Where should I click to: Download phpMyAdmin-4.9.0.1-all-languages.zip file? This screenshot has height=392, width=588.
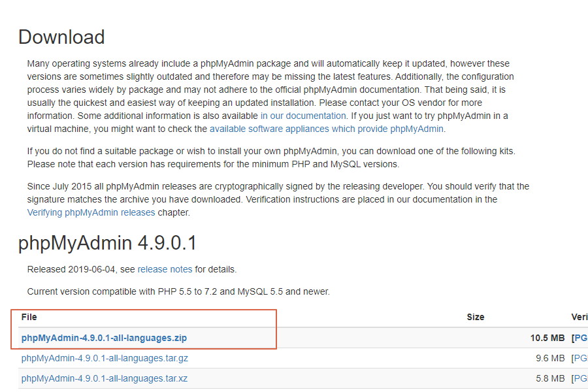click(104, 338)
